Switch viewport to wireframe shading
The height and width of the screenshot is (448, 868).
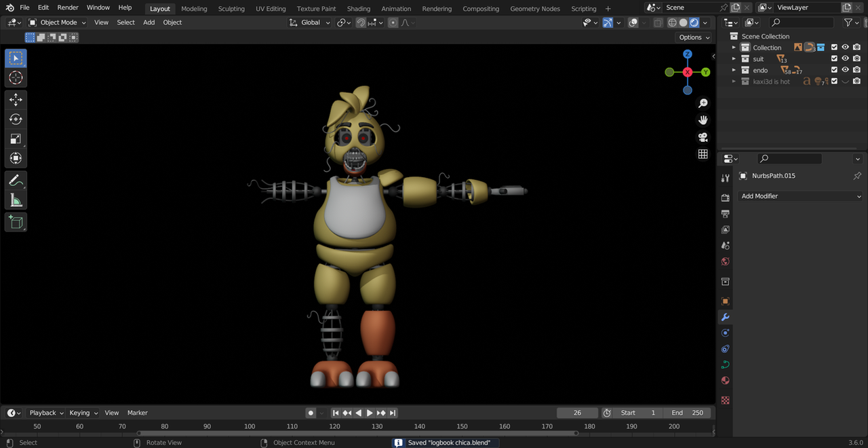point(673,22)
